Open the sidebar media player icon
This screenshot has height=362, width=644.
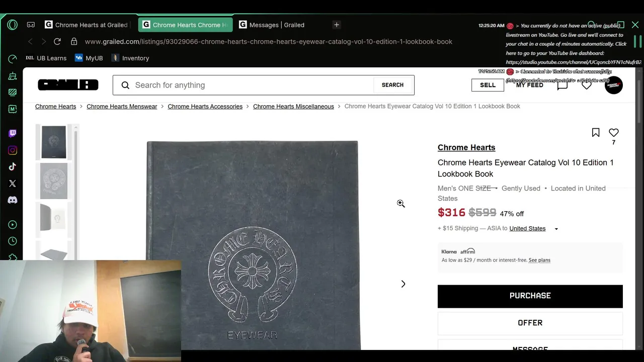(13, 225)
